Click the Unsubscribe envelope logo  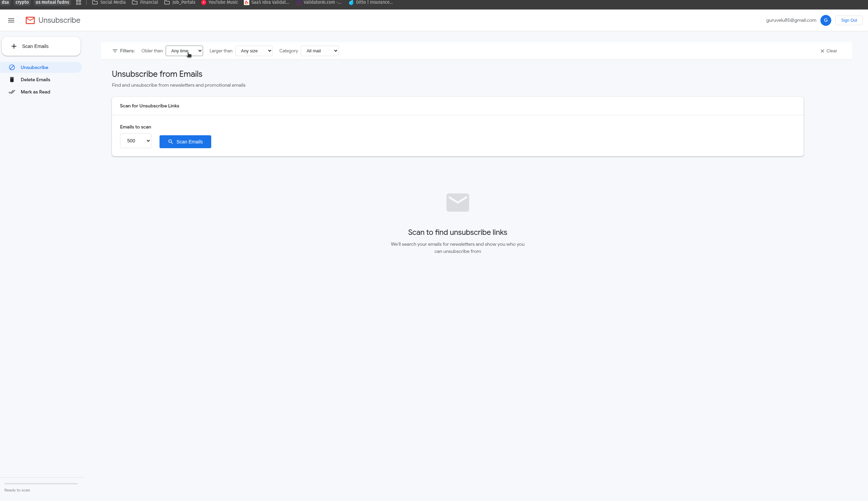tap(30, 20)
